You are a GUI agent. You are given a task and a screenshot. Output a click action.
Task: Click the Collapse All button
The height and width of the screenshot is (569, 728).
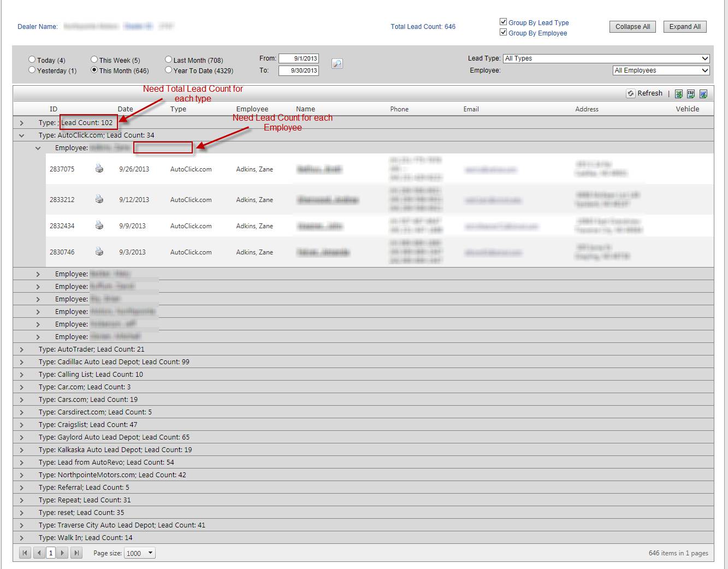632,27
